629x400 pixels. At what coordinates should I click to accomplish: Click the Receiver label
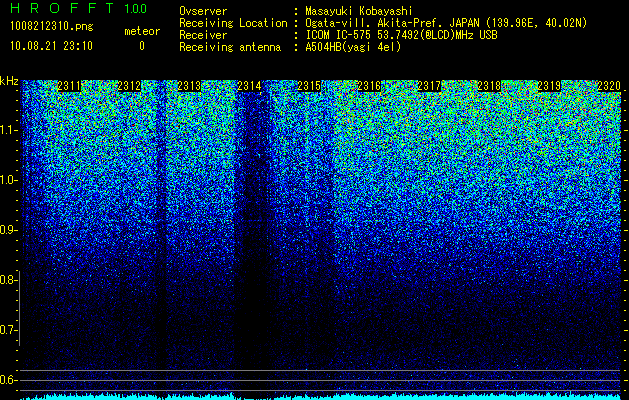203,35
